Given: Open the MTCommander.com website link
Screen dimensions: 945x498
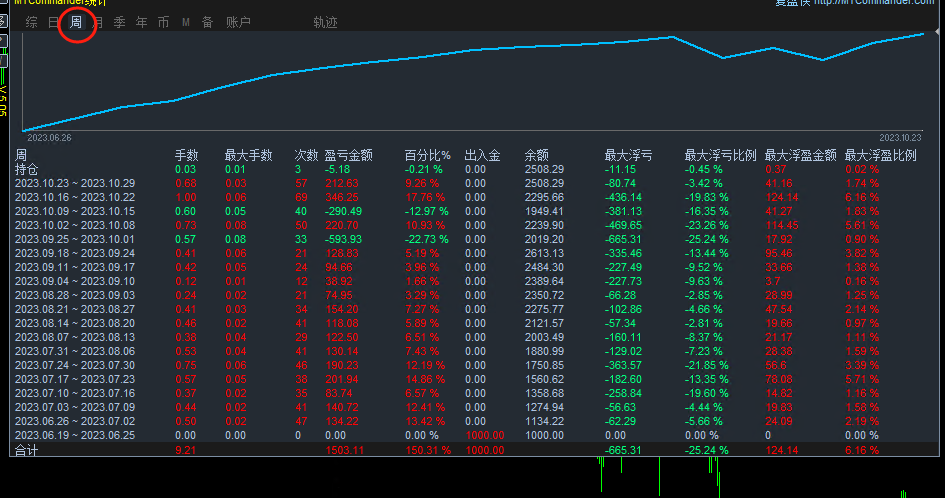Looking at the screenshot, I should coord(875,3).
